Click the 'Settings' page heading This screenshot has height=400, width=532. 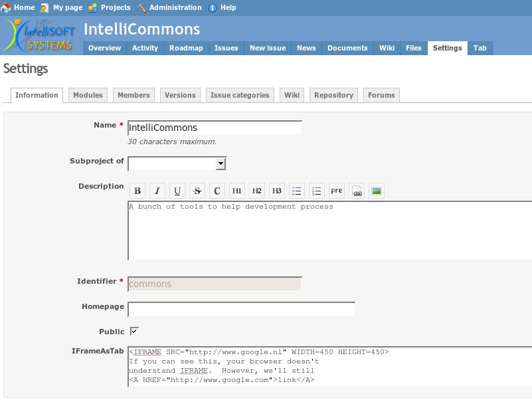click(26, 69)
